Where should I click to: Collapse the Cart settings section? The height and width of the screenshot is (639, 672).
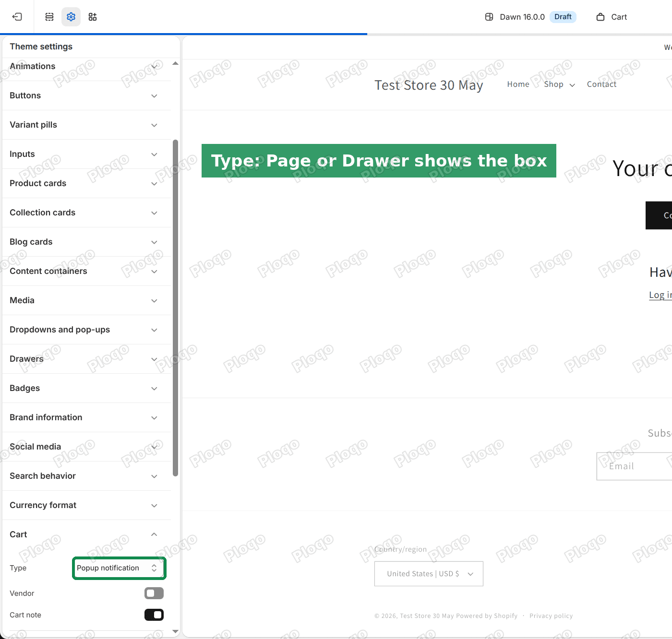[86, 534]
